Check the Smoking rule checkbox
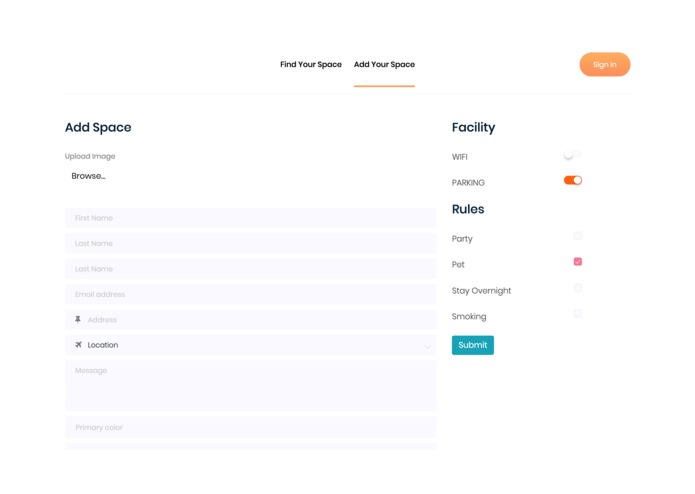Viewport: 695px width, 494px height. pos(578,314)
